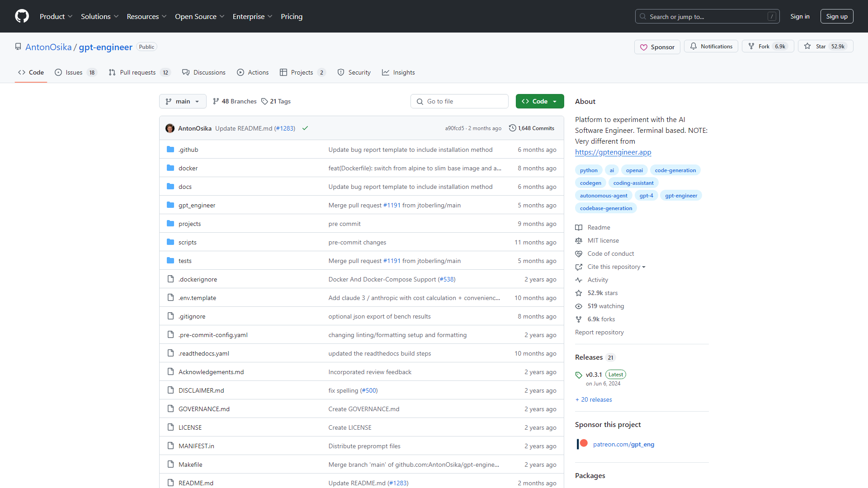Select the python topic tag

(x=589, y=170)
